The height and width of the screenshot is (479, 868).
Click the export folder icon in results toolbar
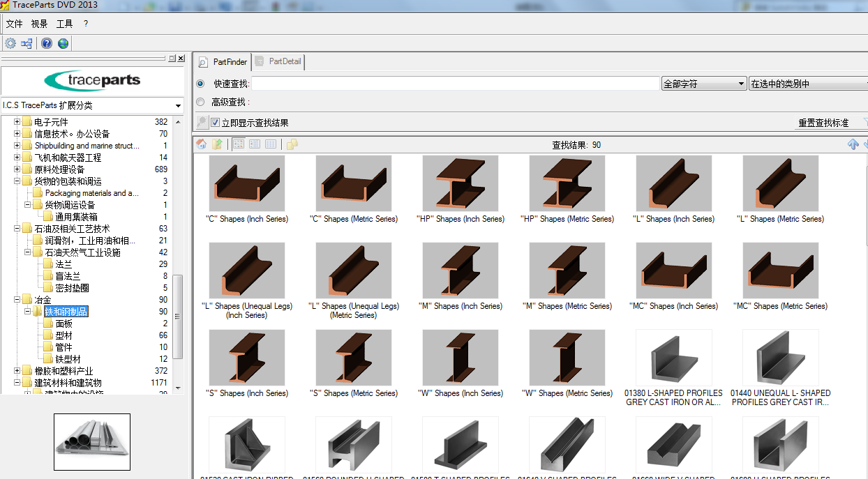[218, 144]
